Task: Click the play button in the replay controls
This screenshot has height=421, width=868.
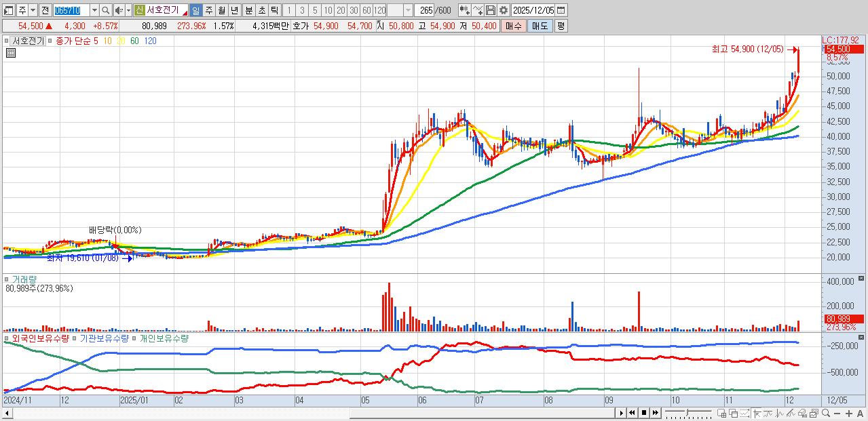Action: (x=622, y=413)
